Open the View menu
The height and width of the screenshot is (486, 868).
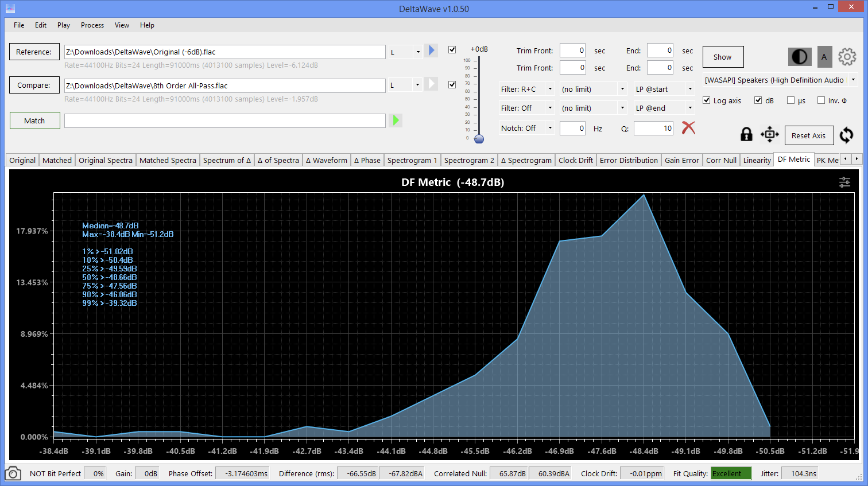(122, 25)
